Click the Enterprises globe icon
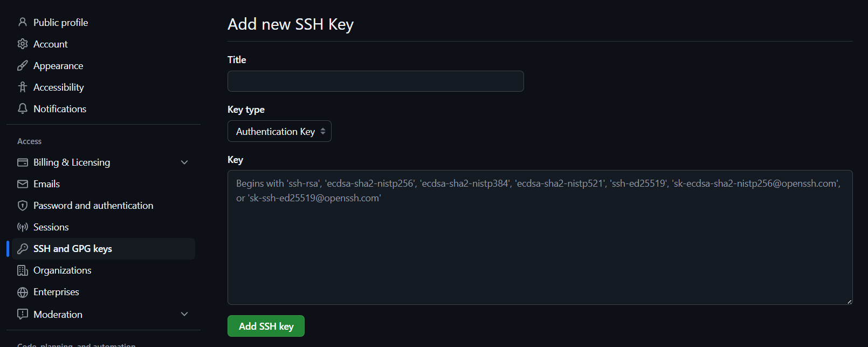868x347 pixels. [23, 292]
